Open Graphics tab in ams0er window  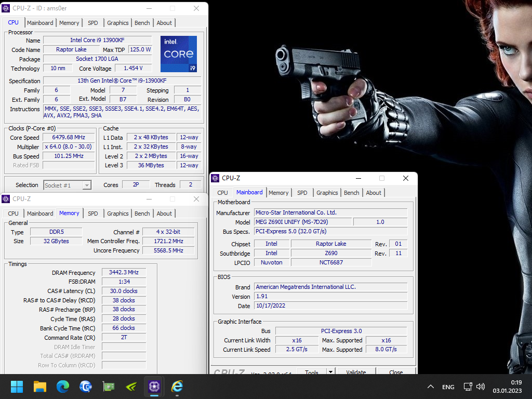(118, 23)
